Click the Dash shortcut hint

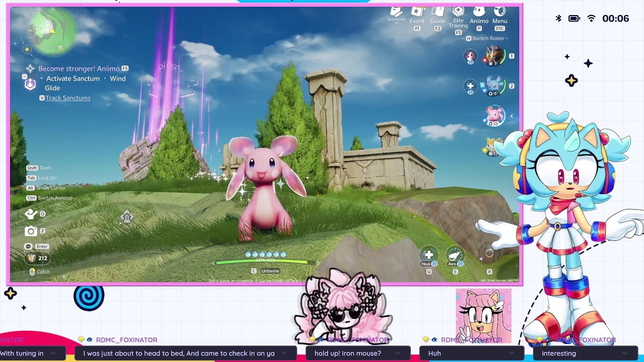[x=39, y=168]
